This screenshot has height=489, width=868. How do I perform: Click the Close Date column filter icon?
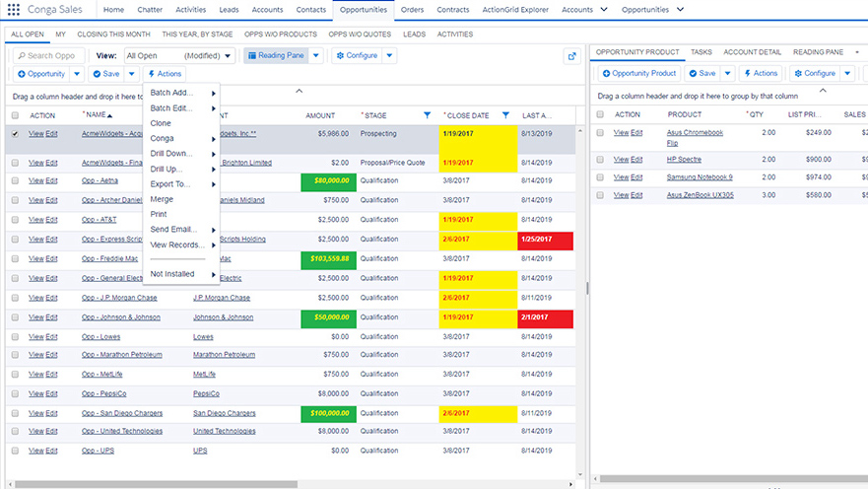click(x=505, y=115)
